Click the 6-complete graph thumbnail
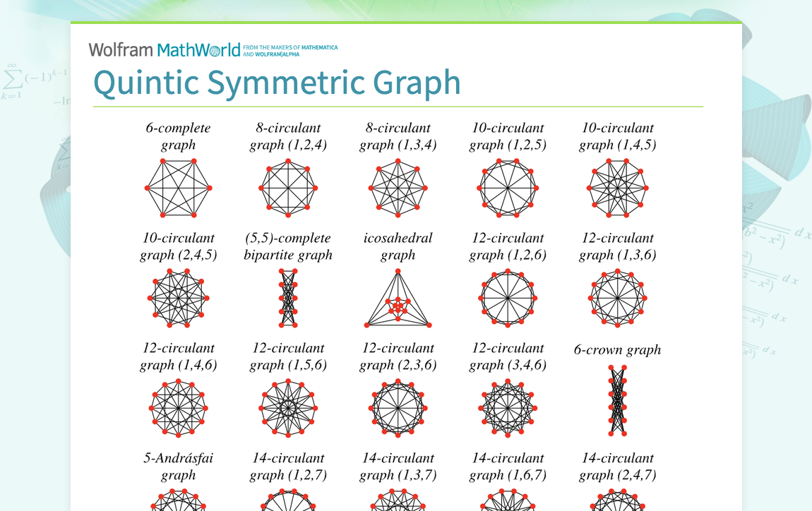812x511 pixels. pos(177,189)
